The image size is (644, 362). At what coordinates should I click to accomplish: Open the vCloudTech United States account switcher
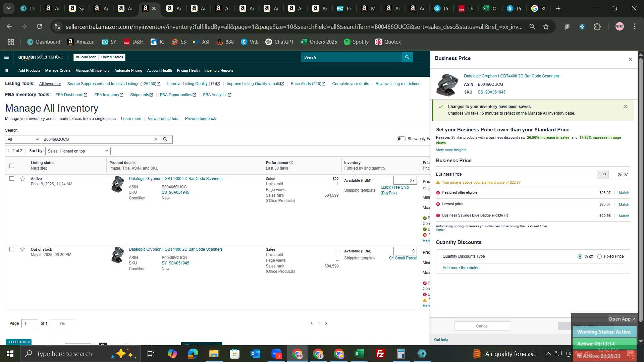coord(99,57)
